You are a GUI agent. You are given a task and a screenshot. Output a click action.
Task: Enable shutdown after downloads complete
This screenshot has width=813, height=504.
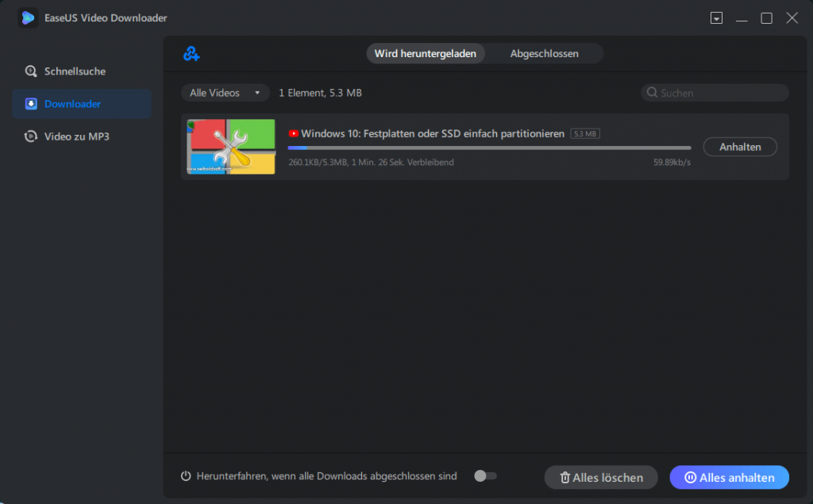484,475
